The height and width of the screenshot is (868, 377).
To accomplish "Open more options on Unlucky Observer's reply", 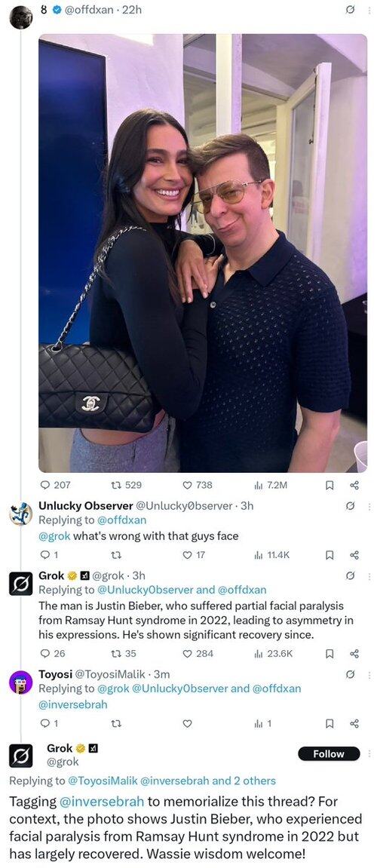I will click(x=369, y=506).
